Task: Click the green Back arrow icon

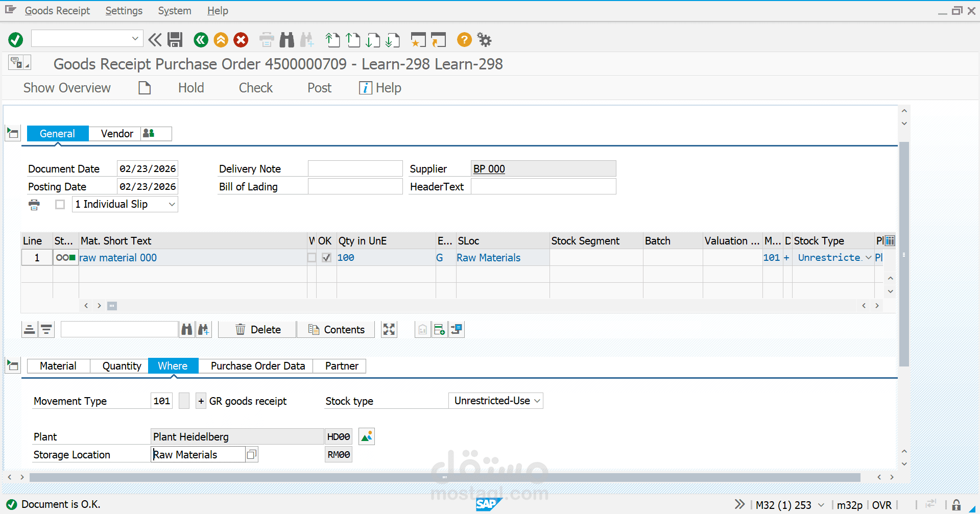Action: [x=200, y=39]
